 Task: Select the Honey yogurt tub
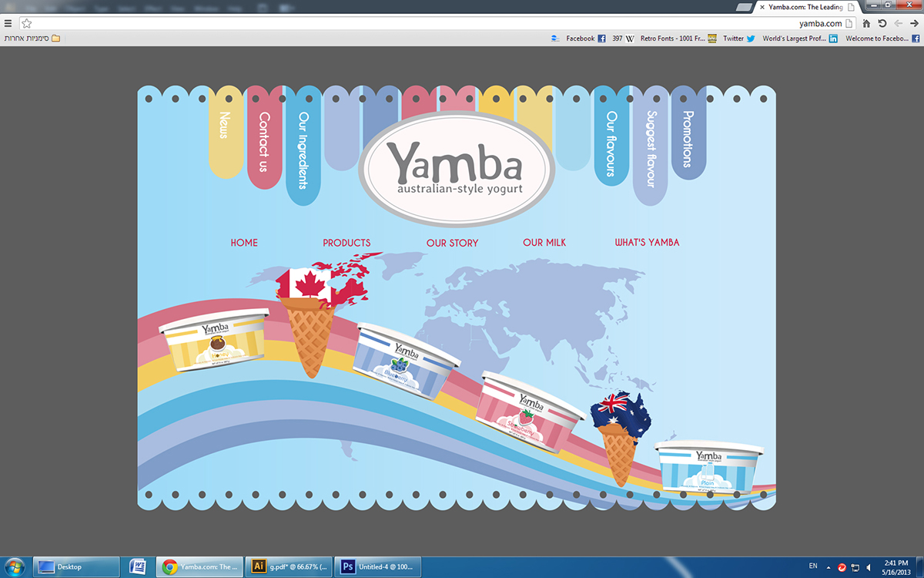[x=215, y=338]
